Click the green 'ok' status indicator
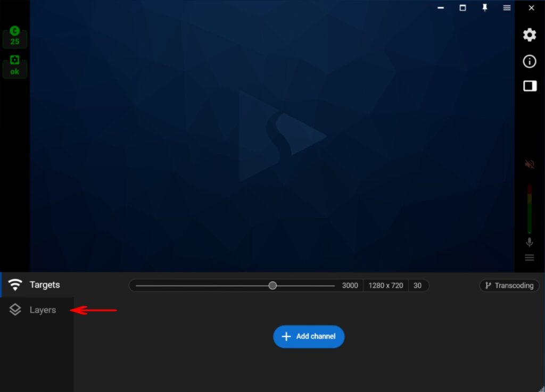 pos(15,66)
